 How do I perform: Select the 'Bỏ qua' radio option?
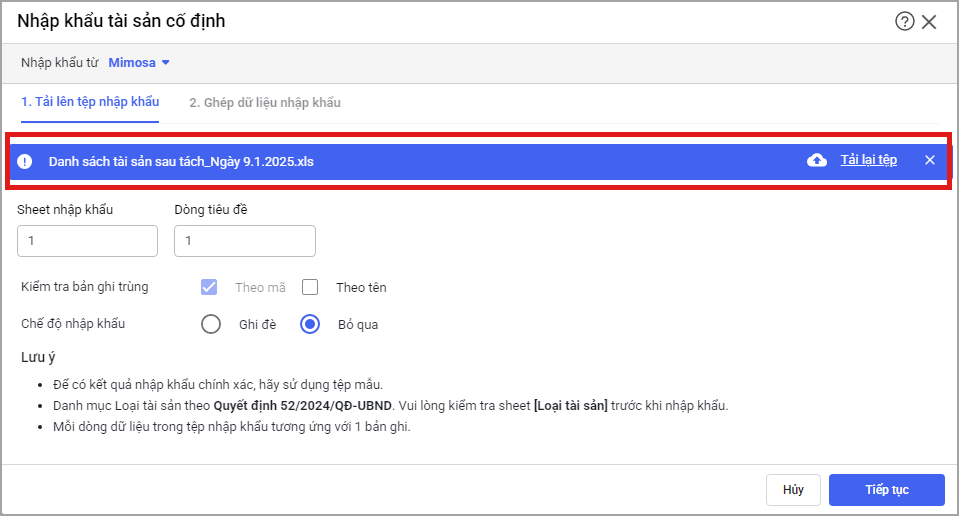click(310, 324)
